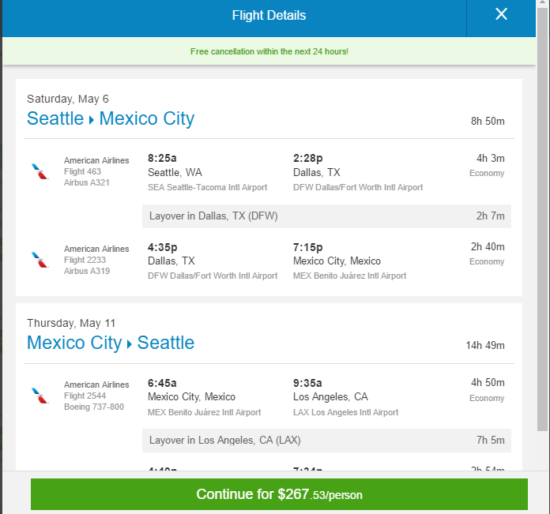The height and width of the screenshot is (514, 550).
Task: Click the American Airlines logo for Flight 2233
Action: point(40,260)
